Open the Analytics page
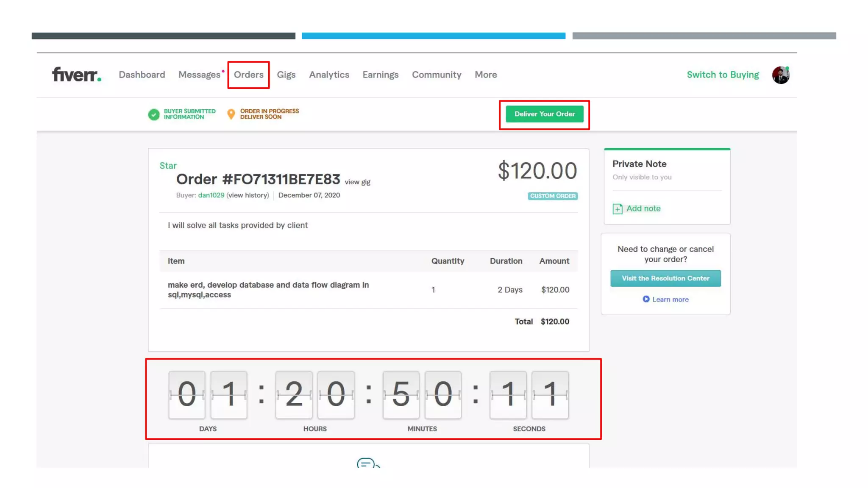 click(x=329, y=75)
